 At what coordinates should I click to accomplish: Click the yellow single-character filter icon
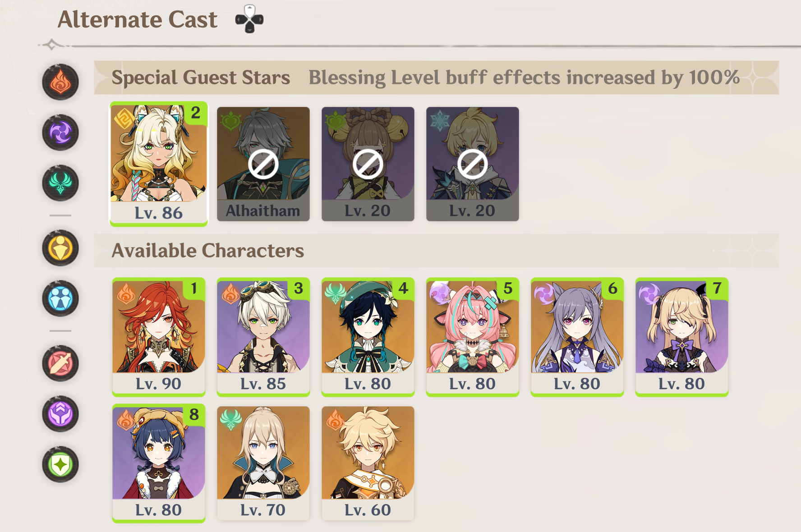click(x=60, y=248)
